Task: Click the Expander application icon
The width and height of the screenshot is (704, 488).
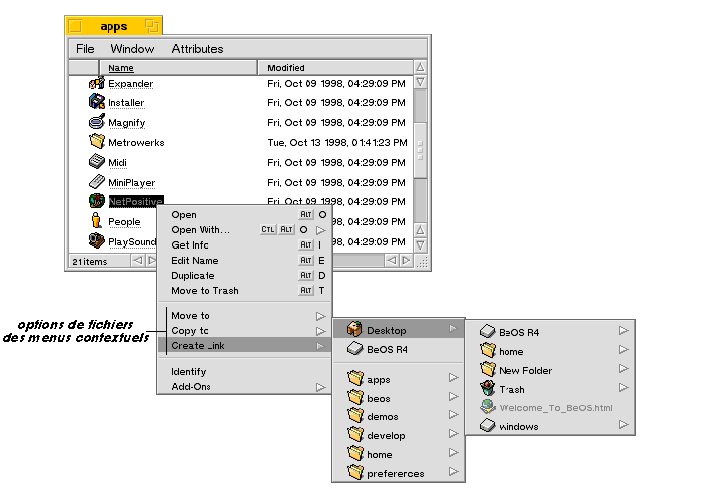Action: [97, 83]
